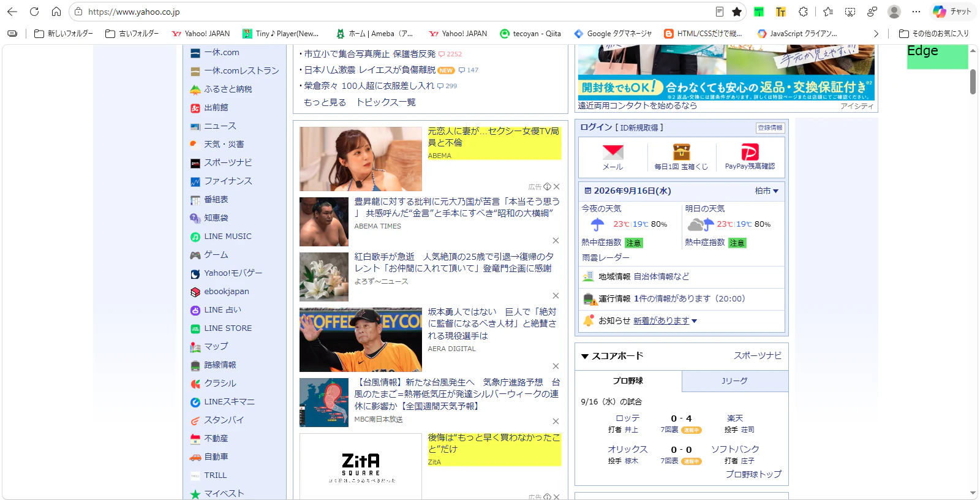980x500 pixels.
Task: Open the Copilot chat button
Action: tap(952, 12)
